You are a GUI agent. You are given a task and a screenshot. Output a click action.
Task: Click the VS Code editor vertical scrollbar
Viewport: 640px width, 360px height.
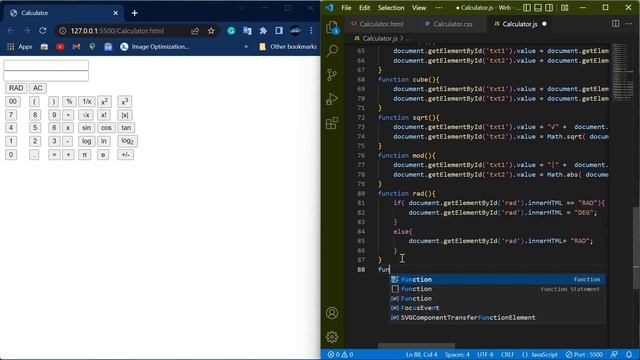[636, 249]
